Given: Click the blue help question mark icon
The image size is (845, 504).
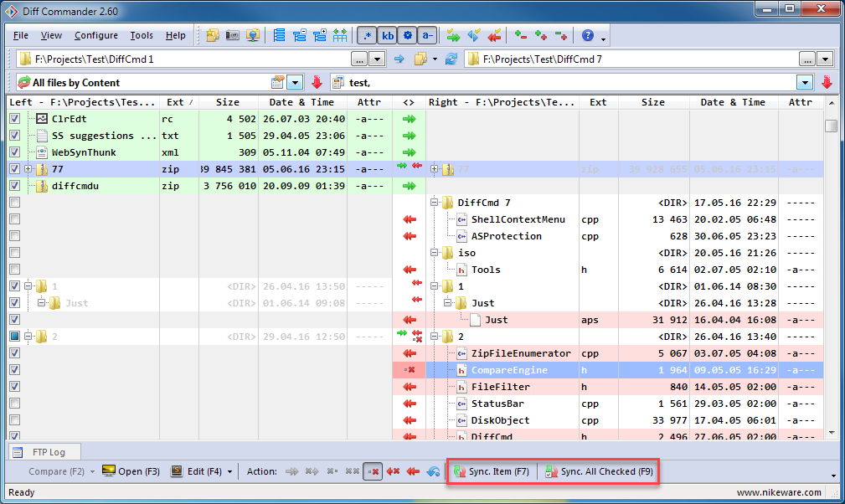Looking at the screenshot, I should click(588, 35).
